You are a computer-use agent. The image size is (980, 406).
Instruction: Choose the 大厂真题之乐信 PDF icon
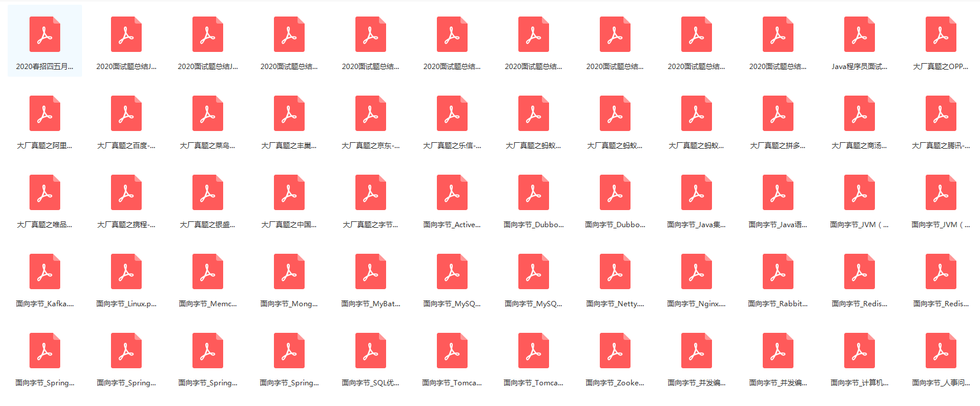pyautogui.click(x=452, y=113)
